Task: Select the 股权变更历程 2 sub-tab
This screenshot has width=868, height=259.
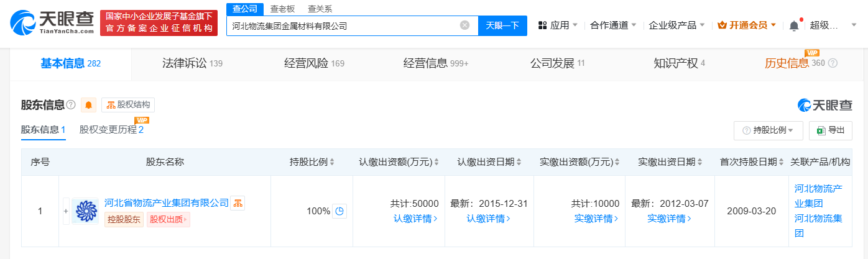Action: [x=112, y=130]
